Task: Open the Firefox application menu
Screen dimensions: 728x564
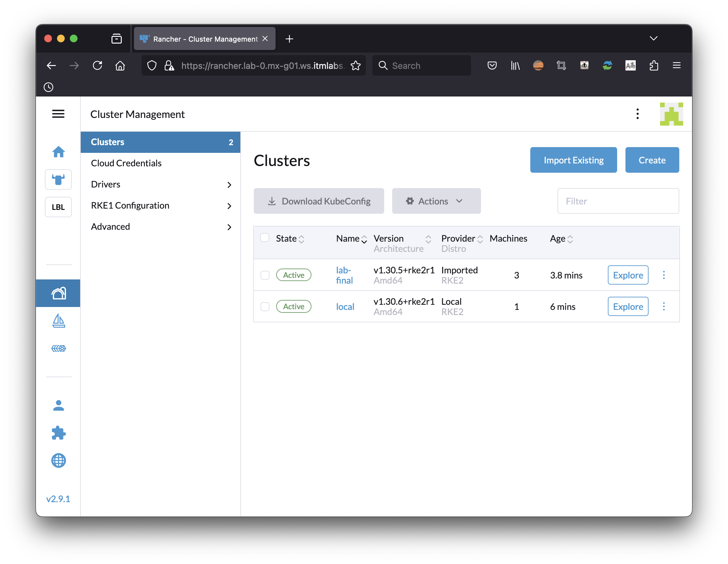Action: click(x=677, y=65)
